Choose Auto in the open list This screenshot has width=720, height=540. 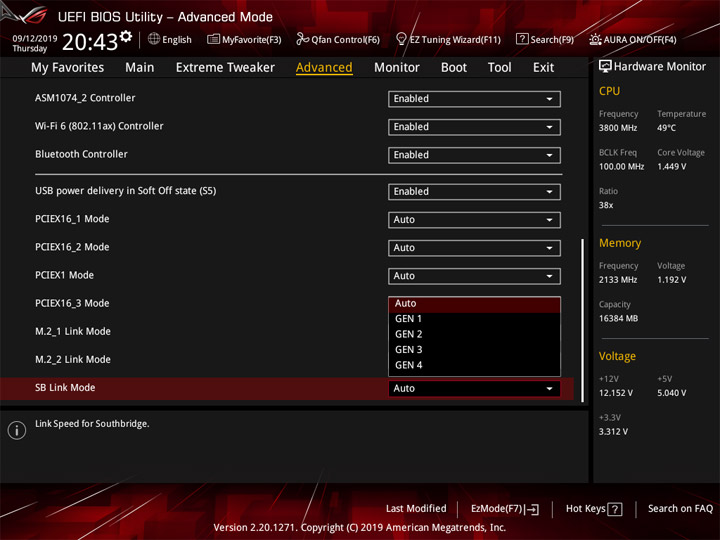[x=474, y=304]
